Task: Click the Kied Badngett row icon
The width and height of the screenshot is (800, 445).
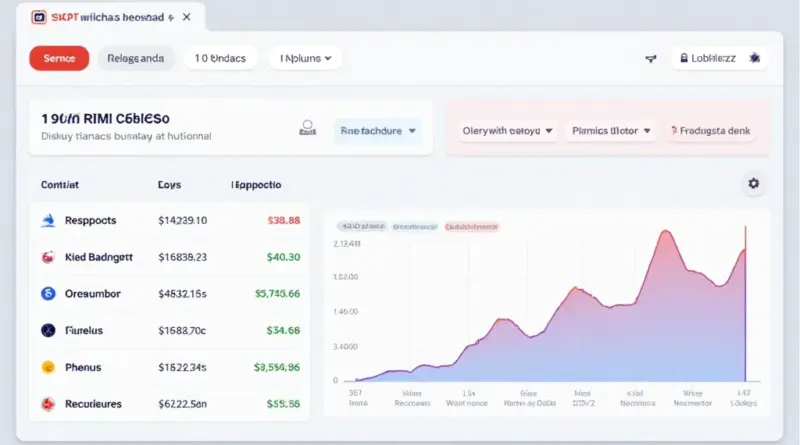Action: pos(46,257)
